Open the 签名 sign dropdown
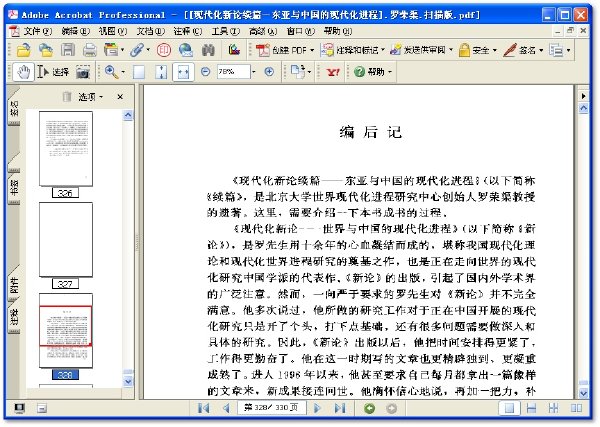Image resolution: width=600 pixels, height=427 pixels. tap(523, 50)
